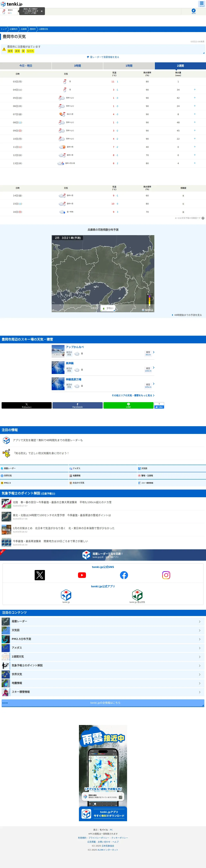Image resolution: width=206 pixels, height=868 pixels.
Task: Open 世界天気 quick link
Action: pos(34,475)
